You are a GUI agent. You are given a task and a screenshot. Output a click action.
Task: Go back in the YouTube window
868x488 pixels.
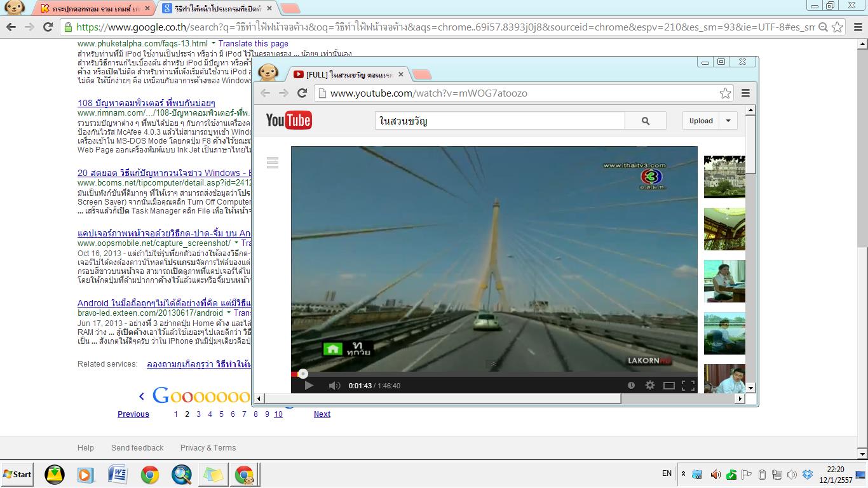(x=266, y=93)
